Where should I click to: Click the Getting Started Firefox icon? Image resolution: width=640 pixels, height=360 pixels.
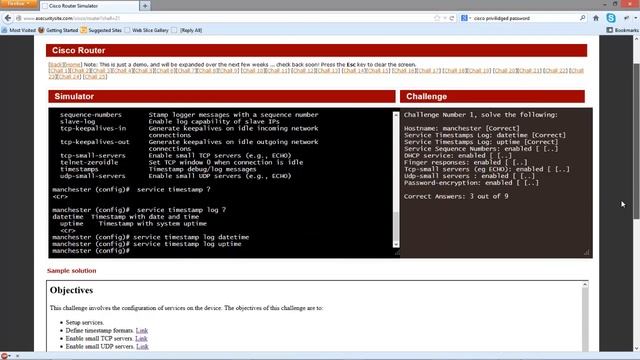[x=41, y=30]
